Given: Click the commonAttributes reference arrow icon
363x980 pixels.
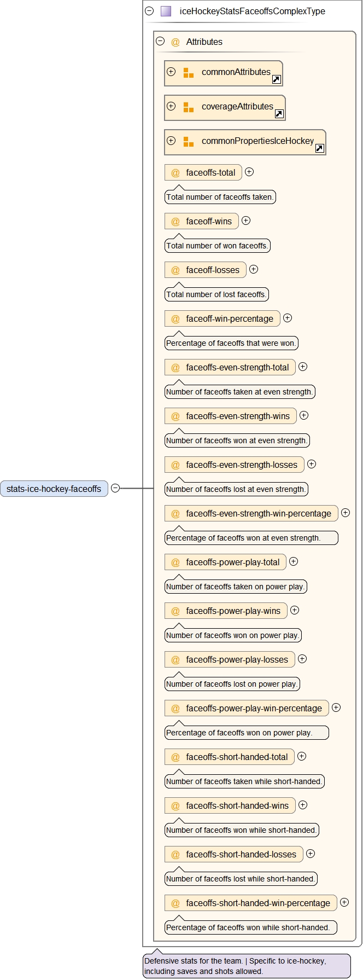Looking at the screenshot, I should pyautogui.click(x=277, y=79).
